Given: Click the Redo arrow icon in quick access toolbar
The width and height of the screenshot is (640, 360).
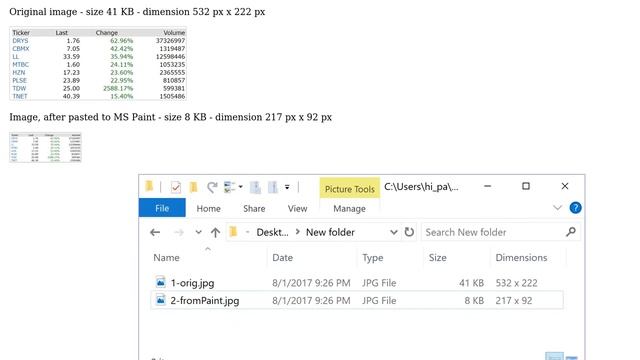Looking at the screenshot, I should coord(212,187).
